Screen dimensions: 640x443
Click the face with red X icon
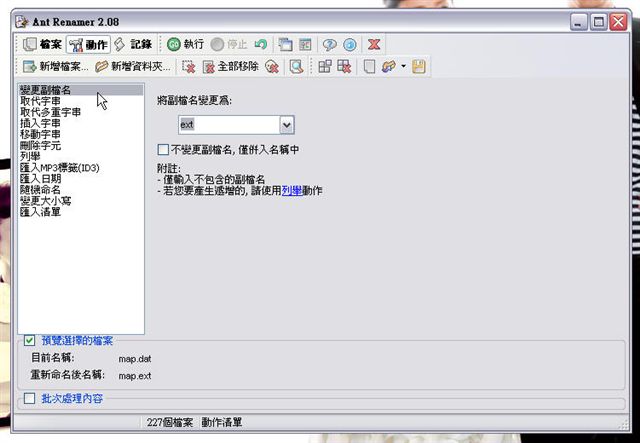pyautogui.click(x=272, y=67)
